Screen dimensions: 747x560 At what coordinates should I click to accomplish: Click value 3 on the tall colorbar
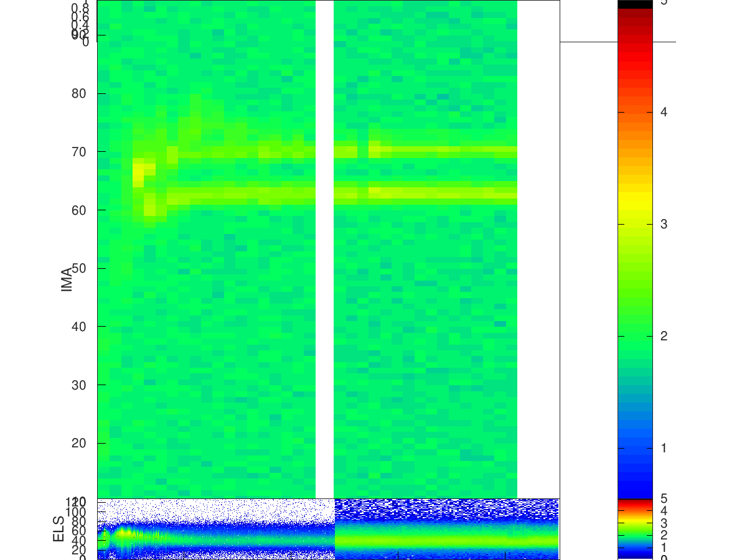[x=664, y=224]
